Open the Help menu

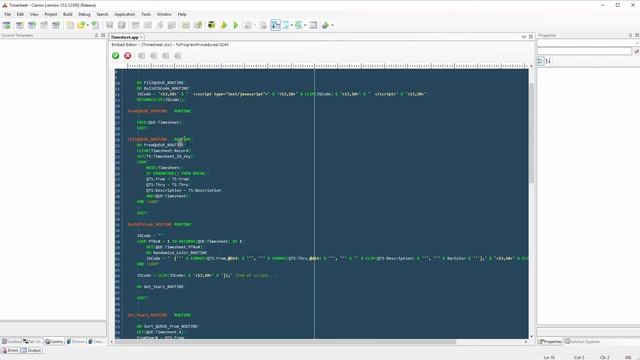click(x=182, y=14)
